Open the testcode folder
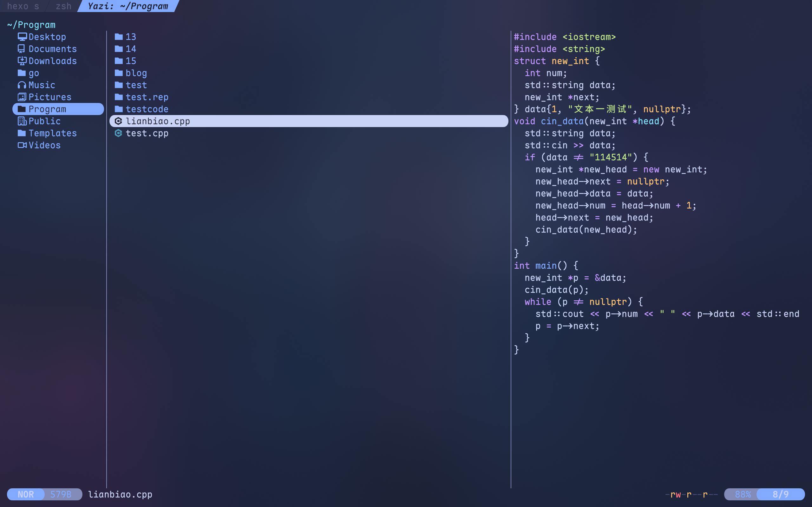The height and width of the screenshot is (507, 812). tap(147, 109)
